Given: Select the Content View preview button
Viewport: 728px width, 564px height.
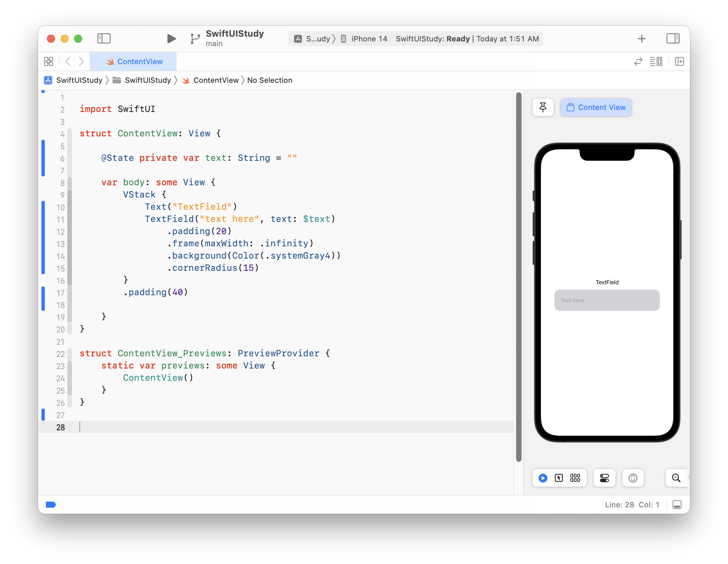Looking at the screenshot, I should coord(596,108).
